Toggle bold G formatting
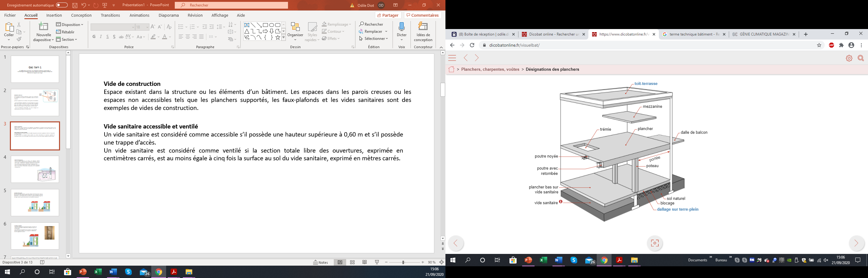The height and width of the screenshot is (278, 868). [x=94, y=37]
